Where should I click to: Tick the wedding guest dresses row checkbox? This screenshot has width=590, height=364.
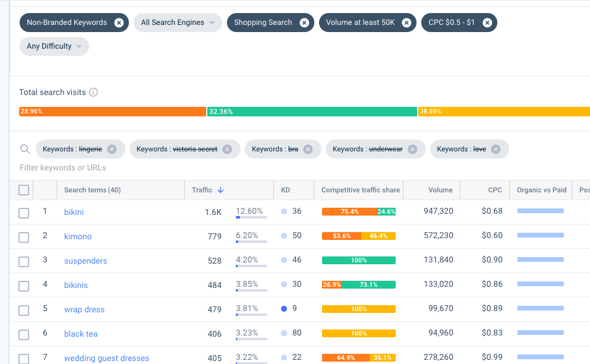pyautogui.click(x=24, y=359)
